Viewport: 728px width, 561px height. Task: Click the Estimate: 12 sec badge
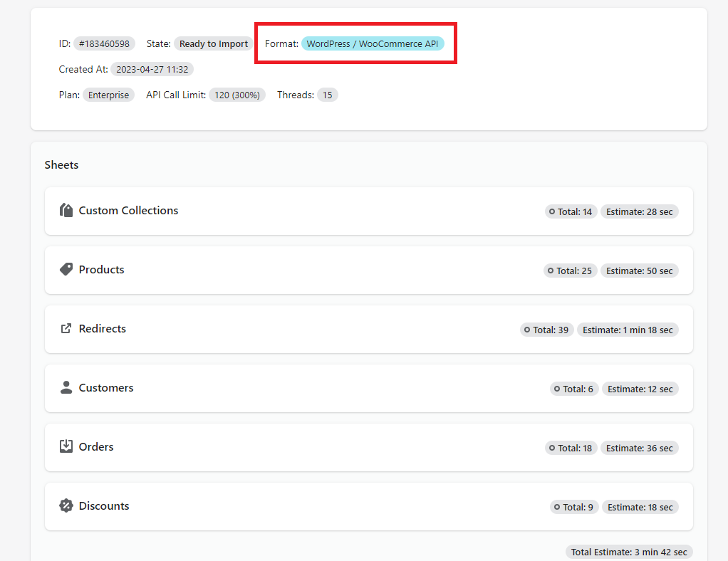[640, 389]
